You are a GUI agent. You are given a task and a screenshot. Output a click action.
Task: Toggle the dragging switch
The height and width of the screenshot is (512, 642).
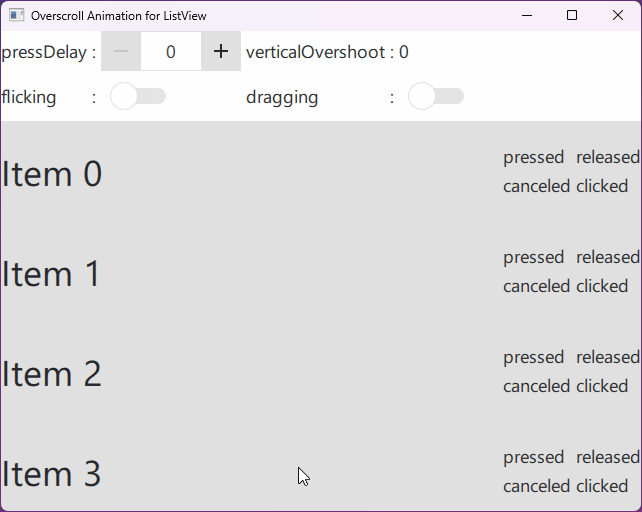click(x=436, y=97)
